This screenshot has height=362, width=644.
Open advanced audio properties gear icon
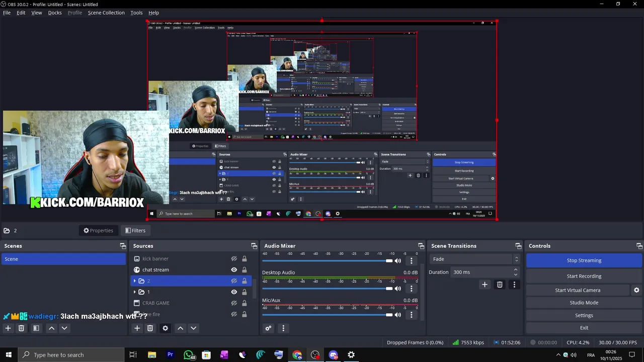click(268, 328)
